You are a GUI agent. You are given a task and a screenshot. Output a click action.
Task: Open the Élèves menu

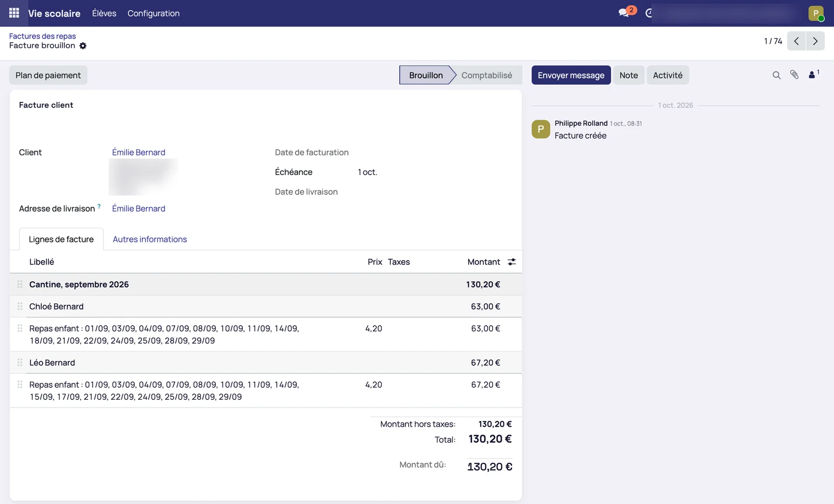pyautogui.click(x=104, y=13)
